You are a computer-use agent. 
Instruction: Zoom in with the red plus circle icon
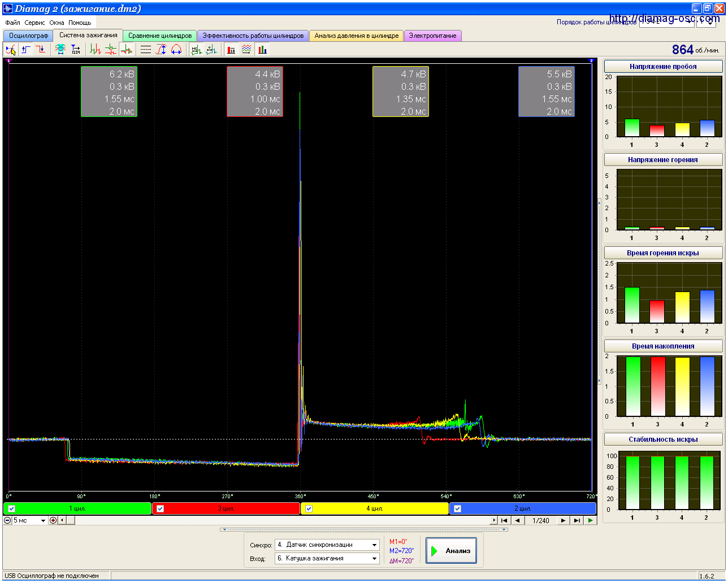(53, 520)
